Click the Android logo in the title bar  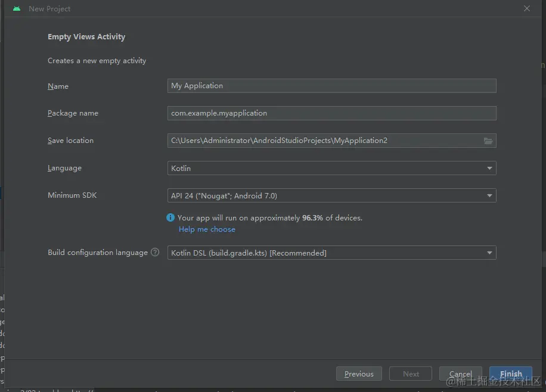17,9
